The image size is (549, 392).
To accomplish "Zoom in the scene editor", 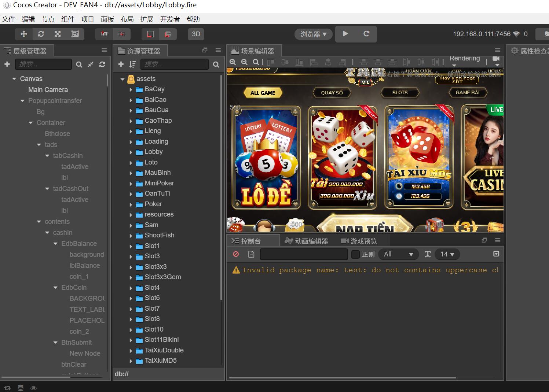I will [233, 62].
